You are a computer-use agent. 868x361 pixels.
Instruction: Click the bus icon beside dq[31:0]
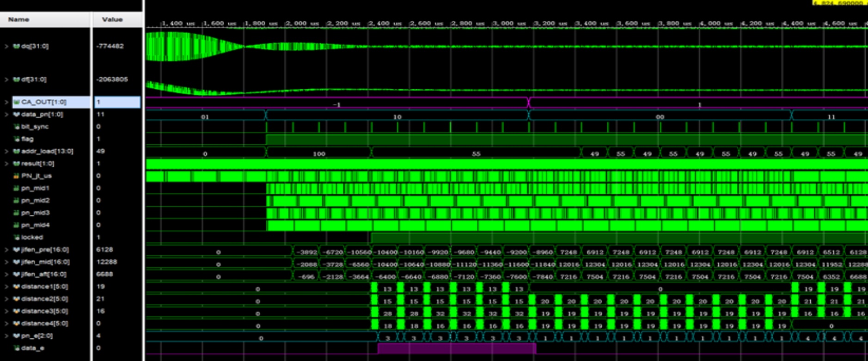click(17, 46)
